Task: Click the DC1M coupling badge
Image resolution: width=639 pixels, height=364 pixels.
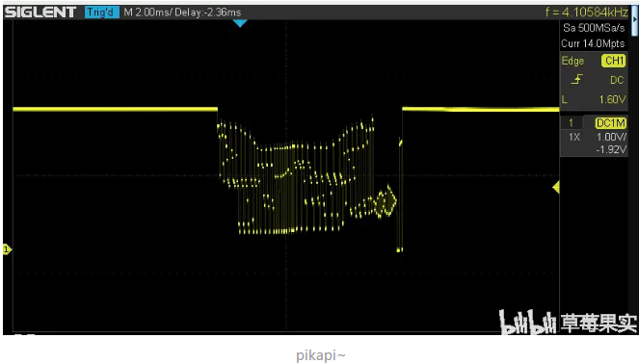Action: (610, 123)
